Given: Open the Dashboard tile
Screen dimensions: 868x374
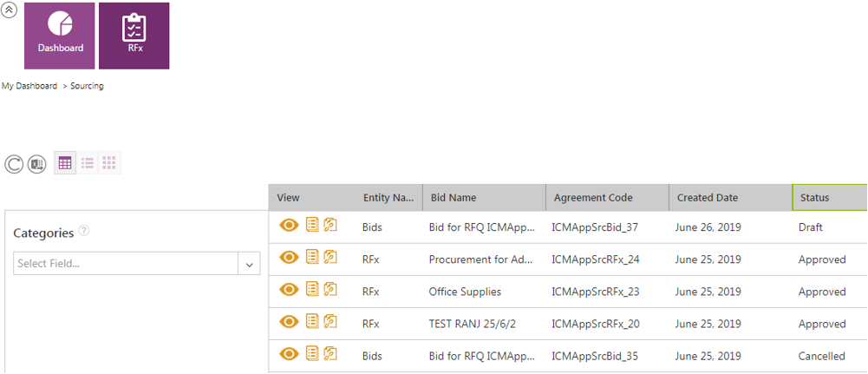Looking at the screenshot, I should pyautogui.click(x=61, y=36).
